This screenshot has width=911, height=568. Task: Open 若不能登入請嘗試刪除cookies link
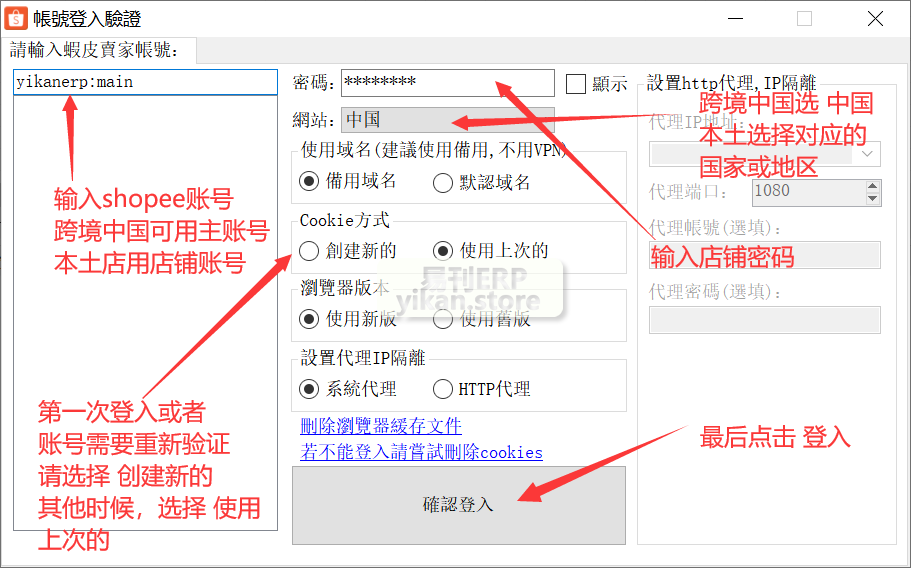coord(421,452)
